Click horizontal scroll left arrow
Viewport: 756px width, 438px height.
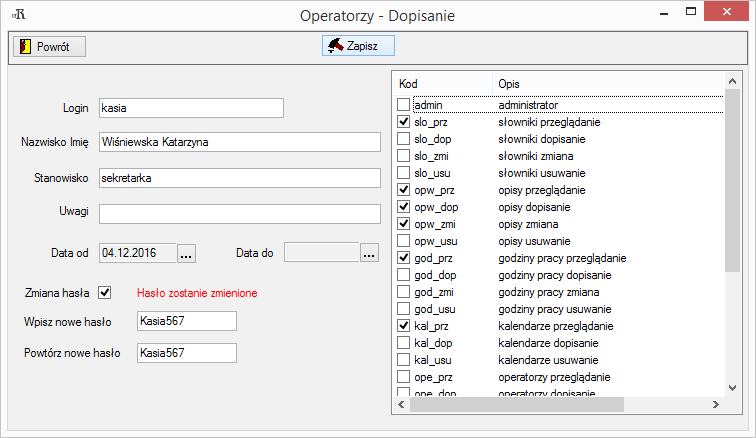pyautogui.click(x=401, y=404)
